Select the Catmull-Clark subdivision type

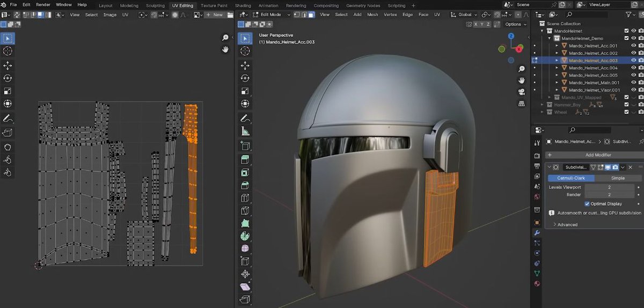coord(571,178)
